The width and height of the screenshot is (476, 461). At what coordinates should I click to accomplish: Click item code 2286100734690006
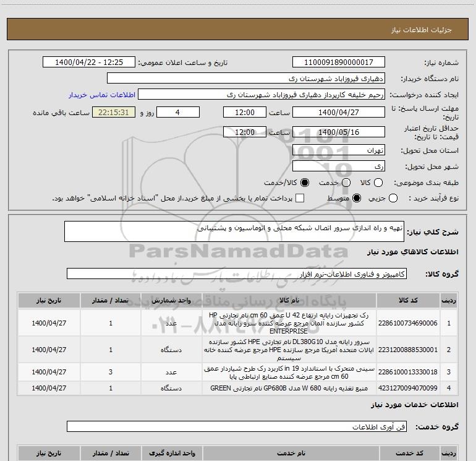[408, 323]
